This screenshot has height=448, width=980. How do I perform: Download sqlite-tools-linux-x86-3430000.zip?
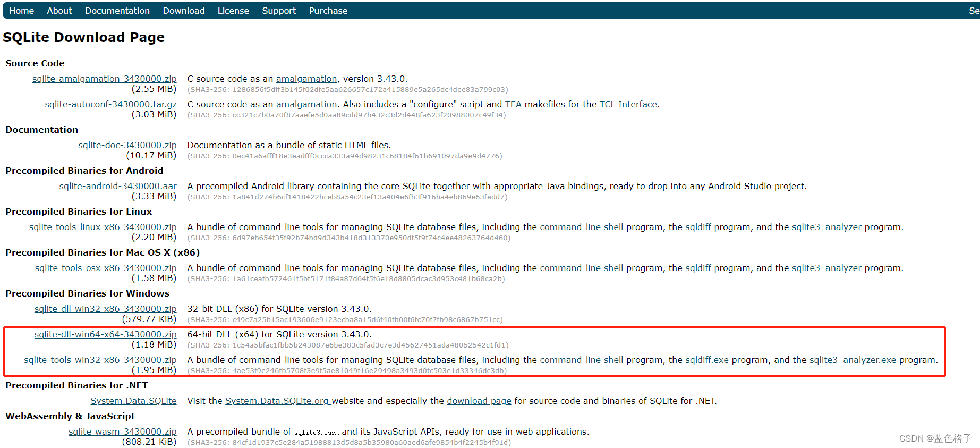(103, 227)
